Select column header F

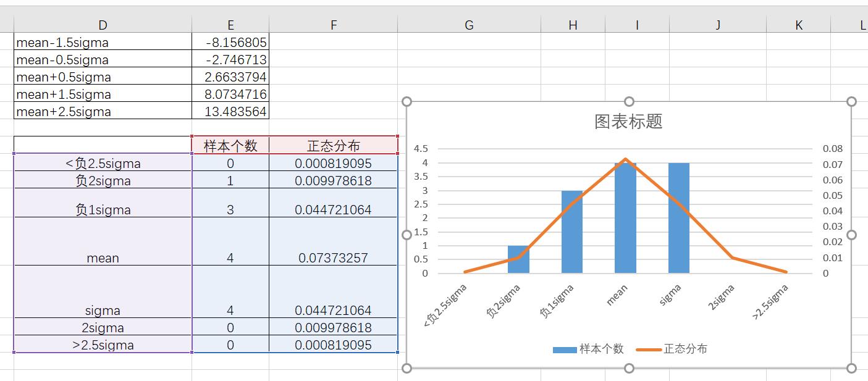333,25
